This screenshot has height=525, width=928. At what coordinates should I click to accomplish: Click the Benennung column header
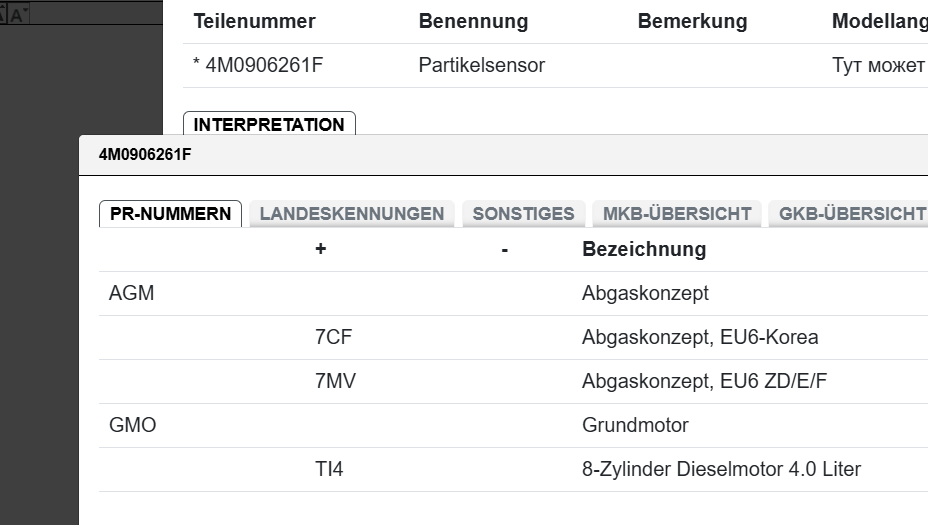tap(473, 21)
